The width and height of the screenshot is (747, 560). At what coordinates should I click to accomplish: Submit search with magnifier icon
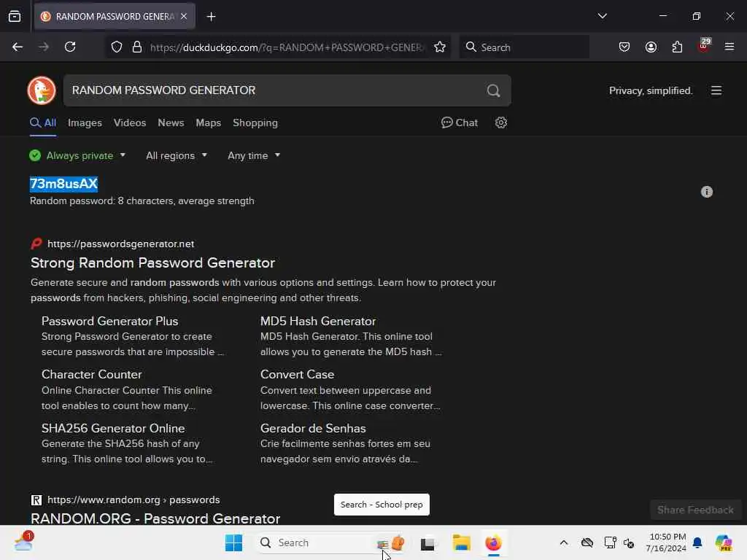click(494, 90)
